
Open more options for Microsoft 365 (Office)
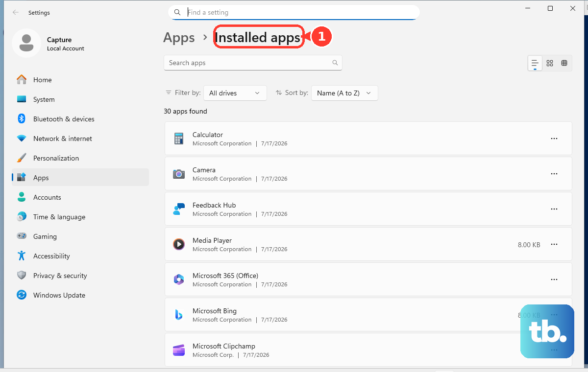[x=554, y=279]
